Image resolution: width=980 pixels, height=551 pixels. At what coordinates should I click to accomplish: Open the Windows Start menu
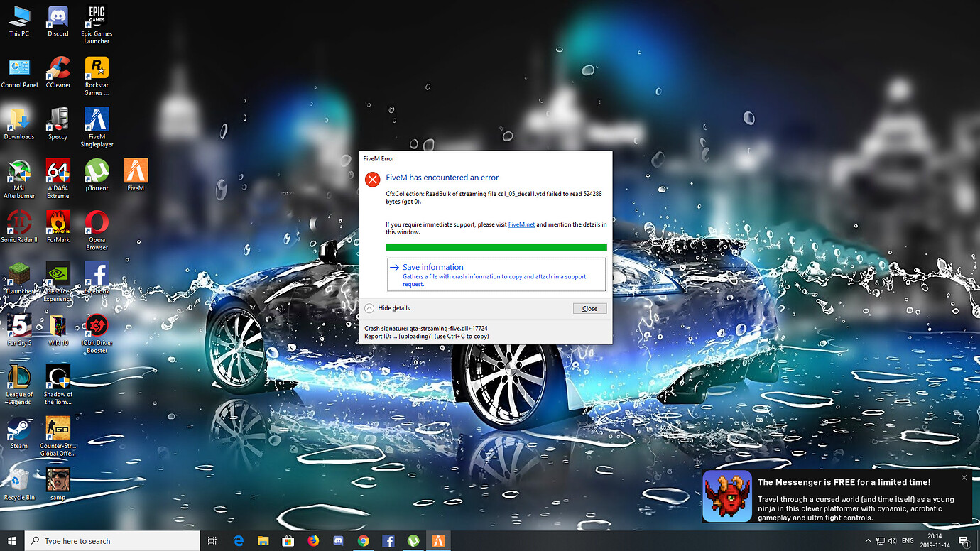[13, 541]
